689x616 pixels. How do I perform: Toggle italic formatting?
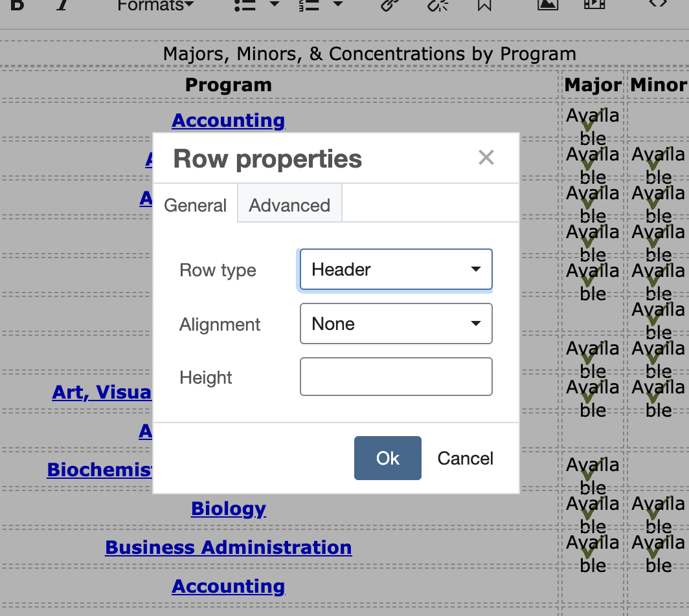click(x=62, y=5)
